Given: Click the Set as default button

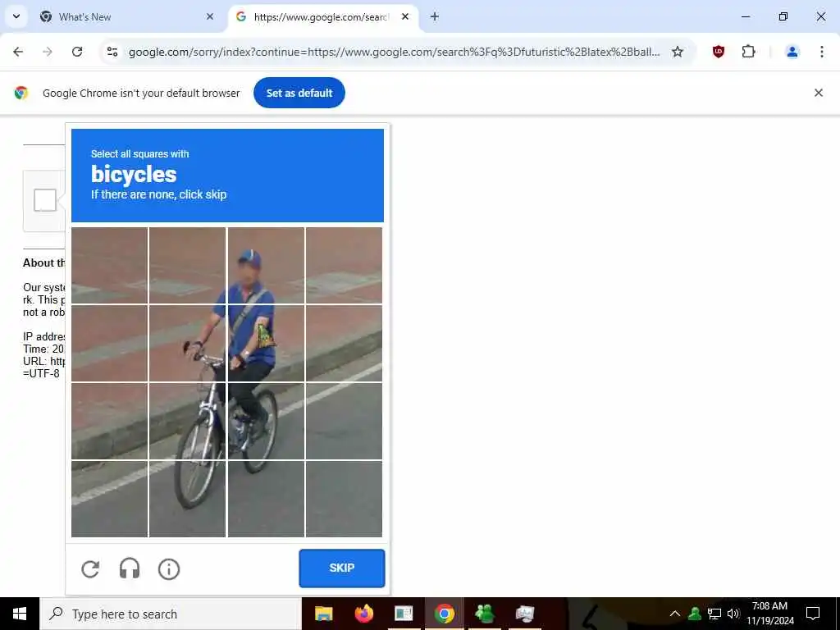Looking at the screenshot, I should click(x=299, y=93).
